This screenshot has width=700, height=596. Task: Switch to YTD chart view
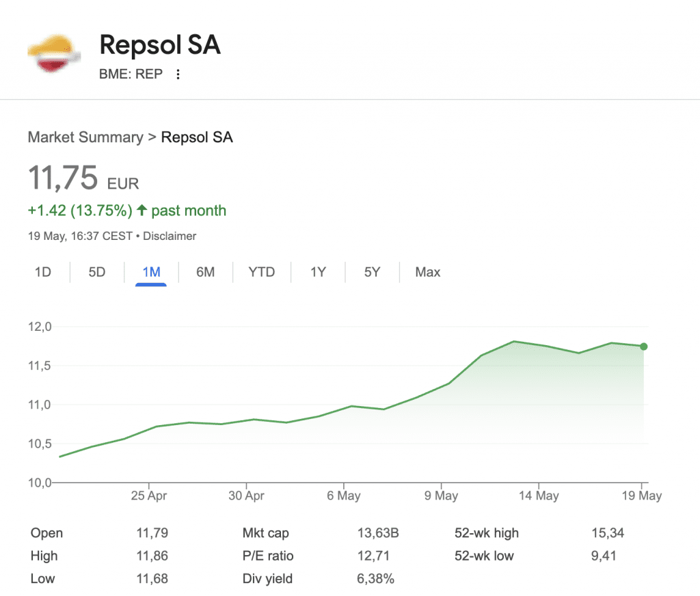261,272
